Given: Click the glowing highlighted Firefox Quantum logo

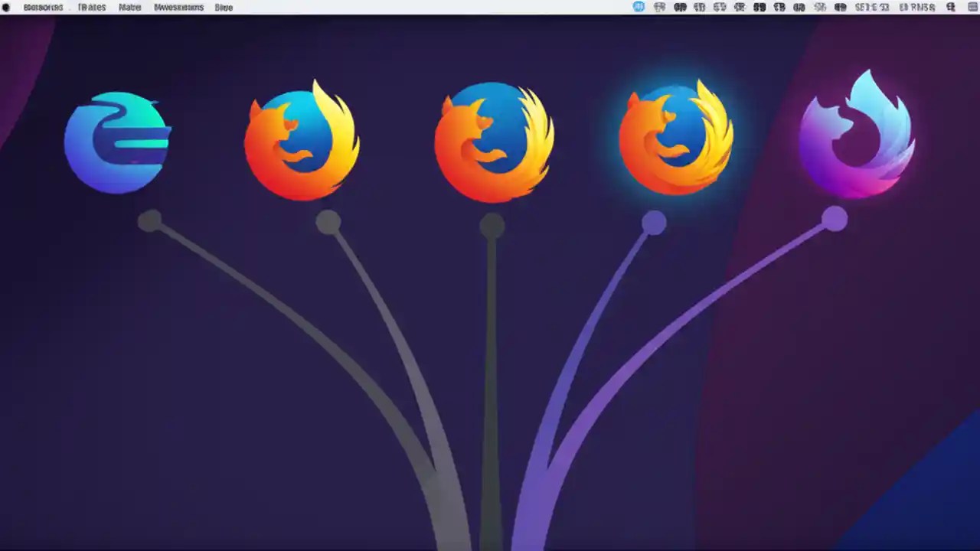Looking at the screenshot, I should click(677, 140).
